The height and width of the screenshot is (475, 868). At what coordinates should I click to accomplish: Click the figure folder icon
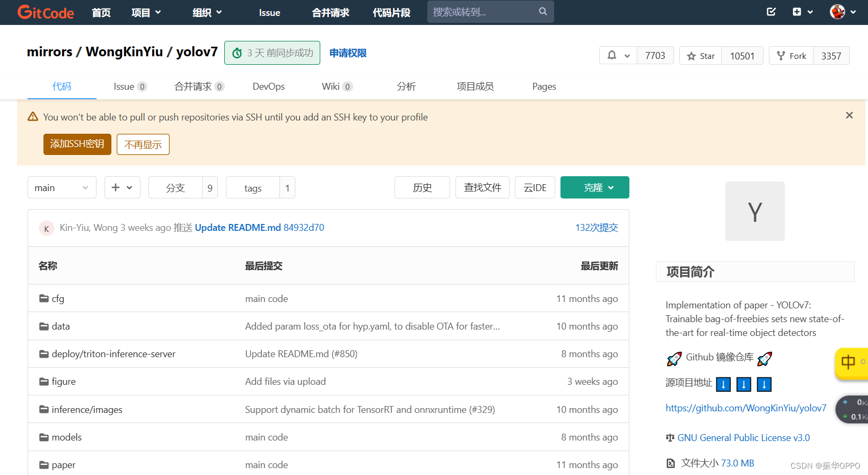coord(44,381)
